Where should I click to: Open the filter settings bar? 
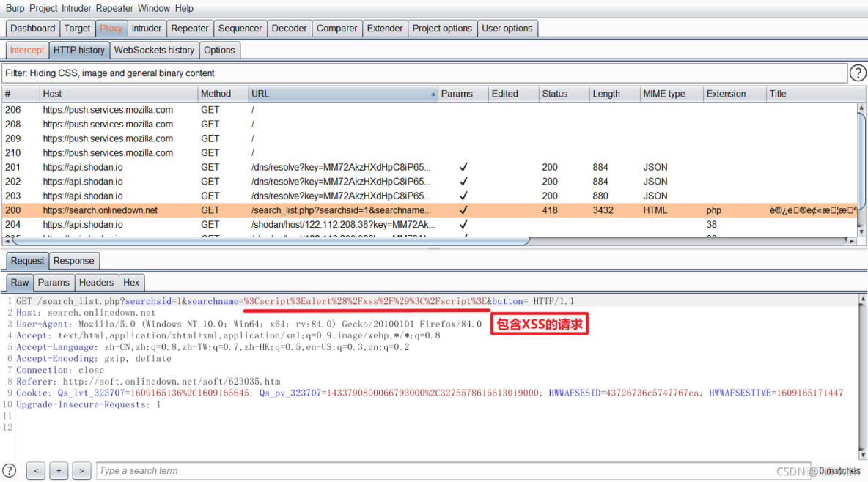pos(424,73)
